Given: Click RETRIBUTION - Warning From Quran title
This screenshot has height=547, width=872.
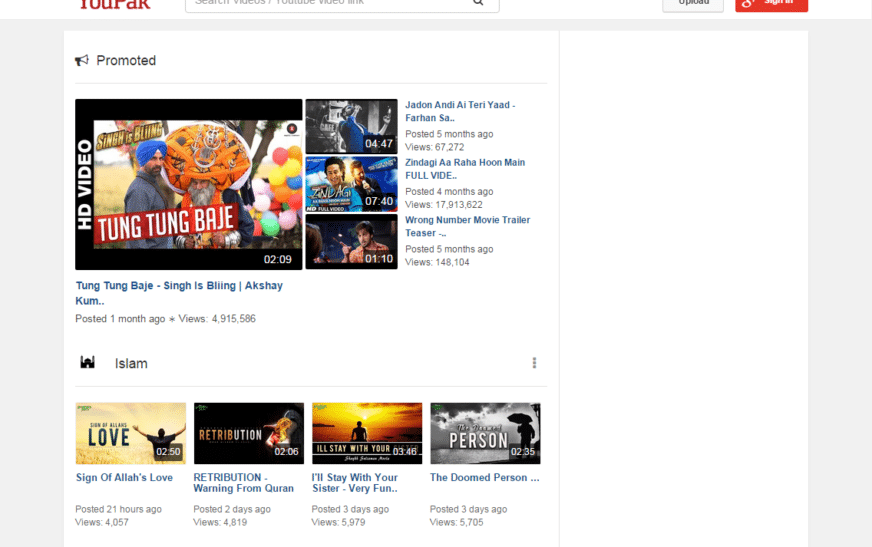Looking at the screenshot, I should tap(244, 483).
